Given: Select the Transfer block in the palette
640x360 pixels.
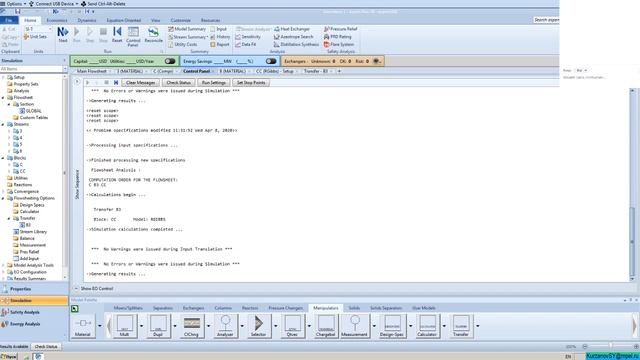Looking at the screenshot, I should coord(461,326).
